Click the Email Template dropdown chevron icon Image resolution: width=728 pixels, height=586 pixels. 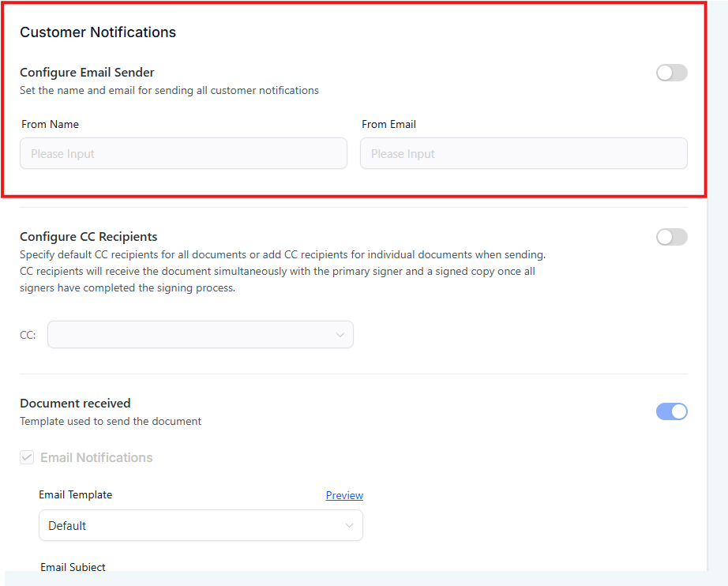[350, 525]
